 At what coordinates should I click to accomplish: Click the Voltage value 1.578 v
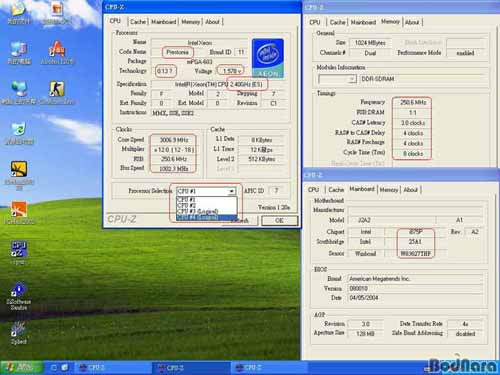click(x=231, y=71)
